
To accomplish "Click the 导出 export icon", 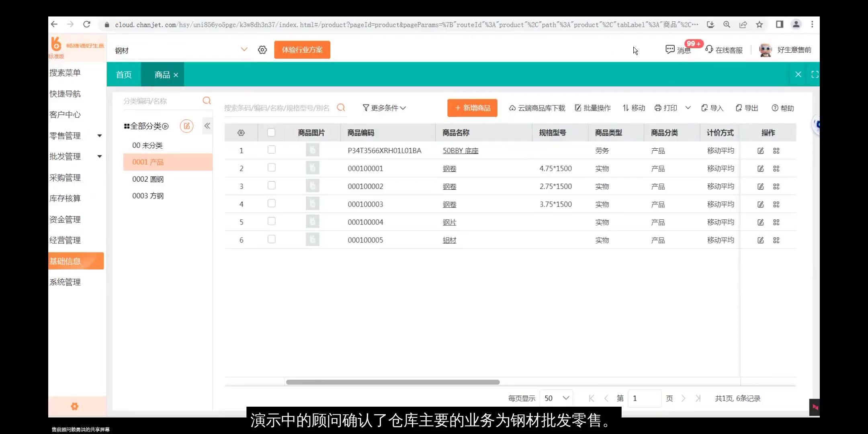I will coord(746,108).
